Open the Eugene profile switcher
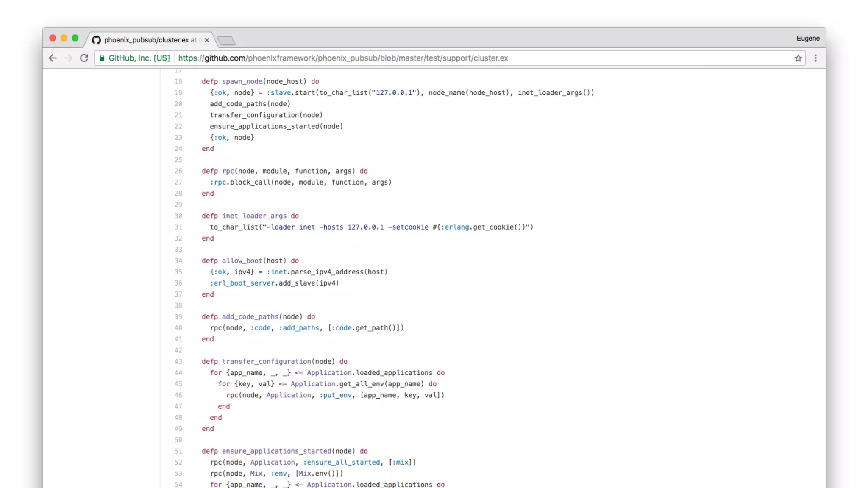 tap(807, 38)
